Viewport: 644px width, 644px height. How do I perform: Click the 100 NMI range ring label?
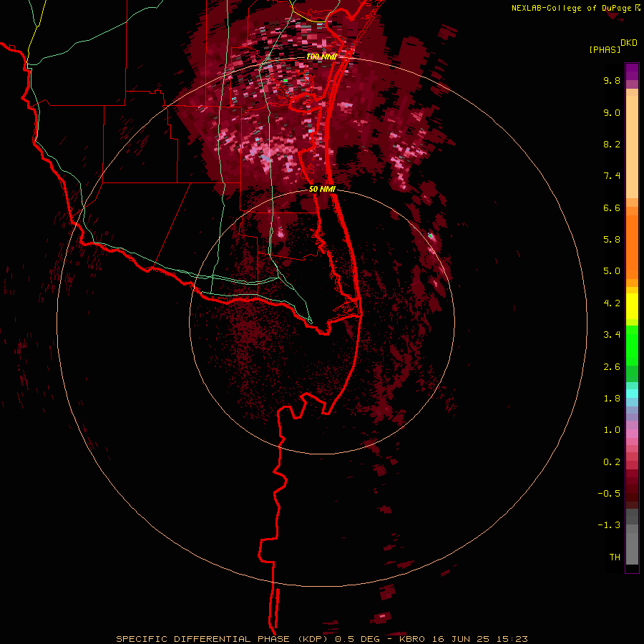pyautogui.click(x=321, y=57)
